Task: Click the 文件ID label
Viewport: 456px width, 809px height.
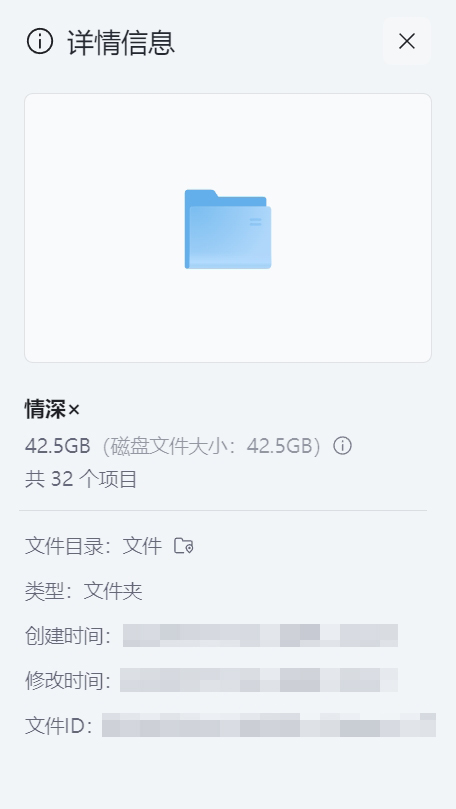Action: coord(55,725)
